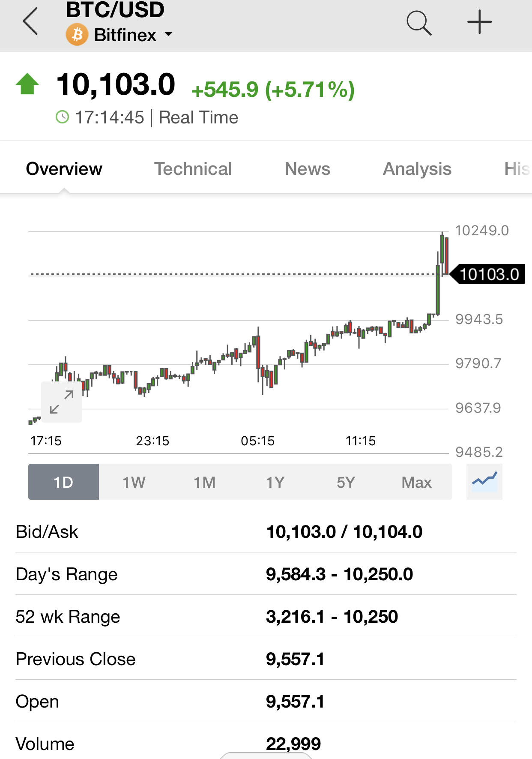
Task: Tap the real-time clock icon
Action: pyautogui.click(x=63, y=117)
